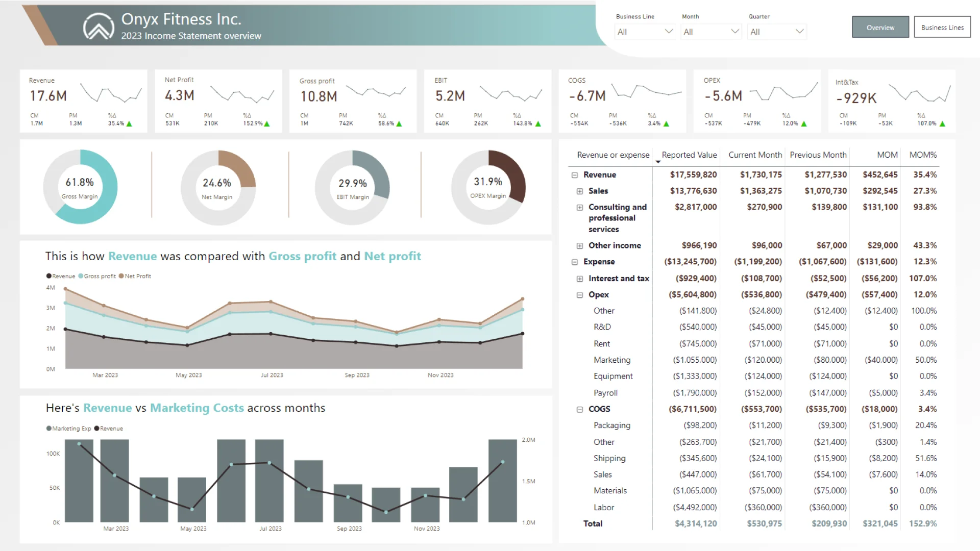Switch to the Business Lines page

click(942, 28)
